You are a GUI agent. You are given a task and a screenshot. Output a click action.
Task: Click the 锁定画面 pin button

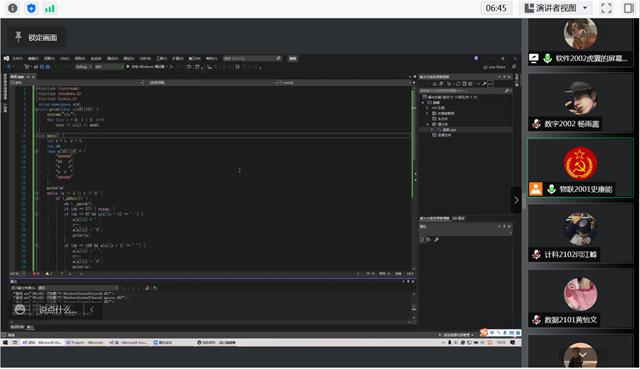(x=36, y=38)
